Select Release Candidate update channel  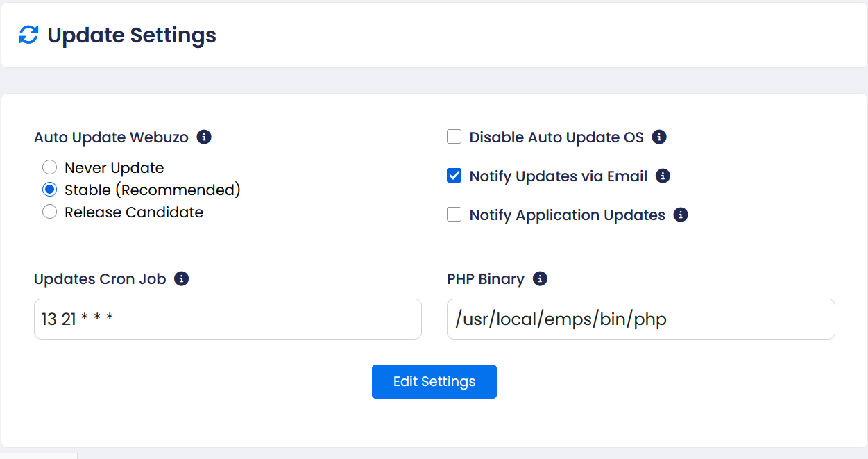(49, 212)
